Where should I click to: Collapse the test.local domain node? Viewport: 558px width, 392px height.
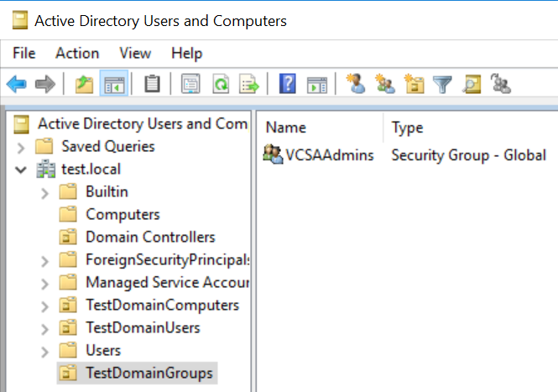[x=21, y=170]
